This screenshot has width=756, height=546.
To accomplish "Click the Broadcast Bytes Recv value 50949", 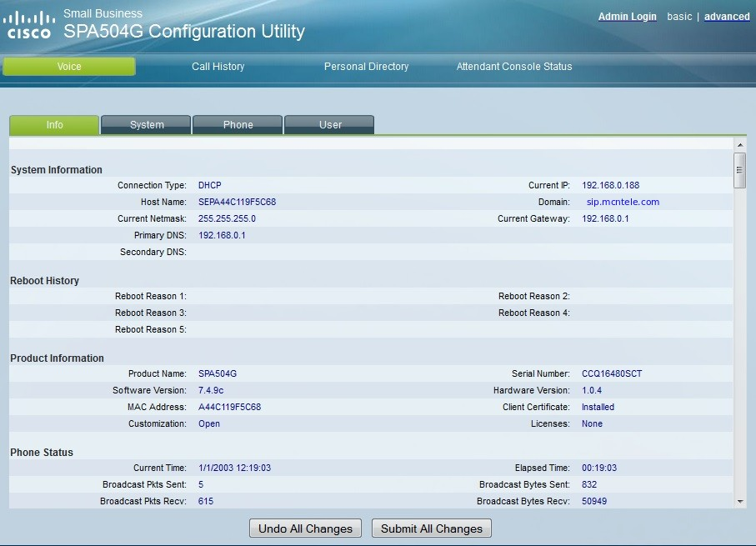I will pos(594,501).
